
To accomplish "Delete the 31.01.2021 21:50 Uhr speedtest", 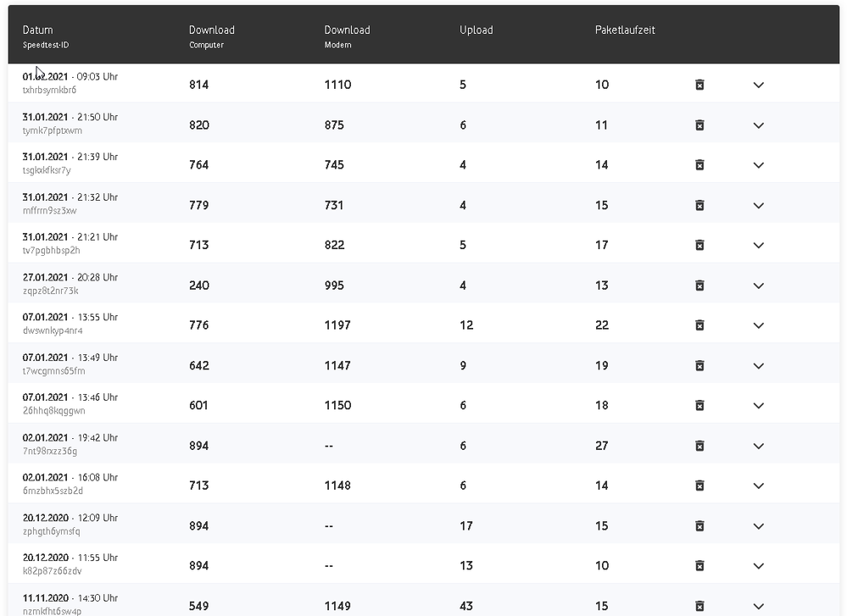I will pyautogui.click(x=699, y=125).
